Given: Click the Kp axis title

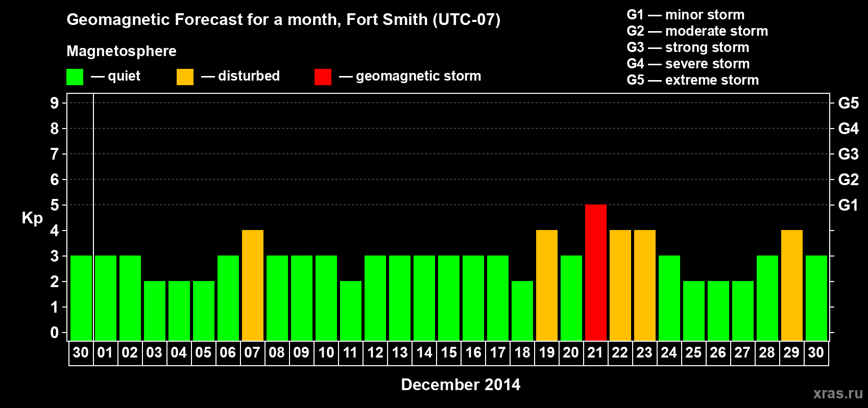Looking at the screenshot, I should coord(32,218).
